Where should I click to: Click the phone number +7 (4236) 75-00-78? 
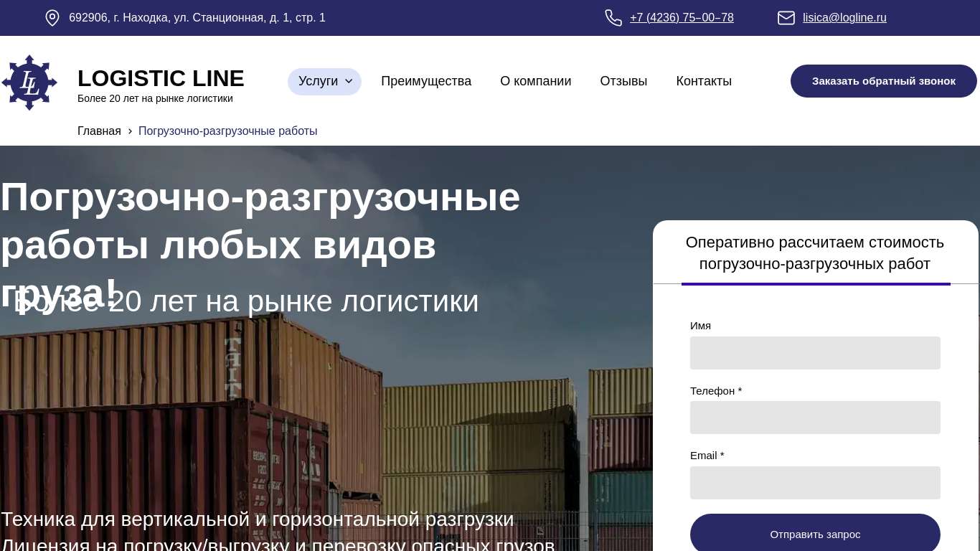(x=682, y=18)
